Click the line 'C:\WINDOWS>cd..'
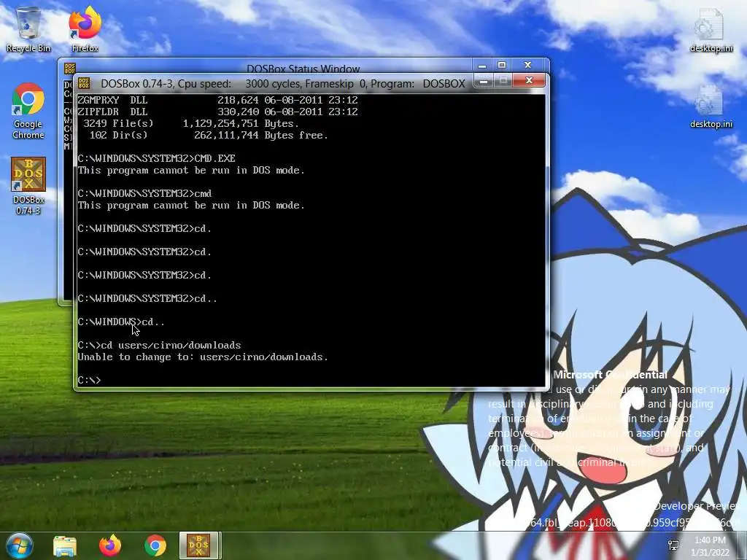The image size is (747, 560). (x=121, y=322)
